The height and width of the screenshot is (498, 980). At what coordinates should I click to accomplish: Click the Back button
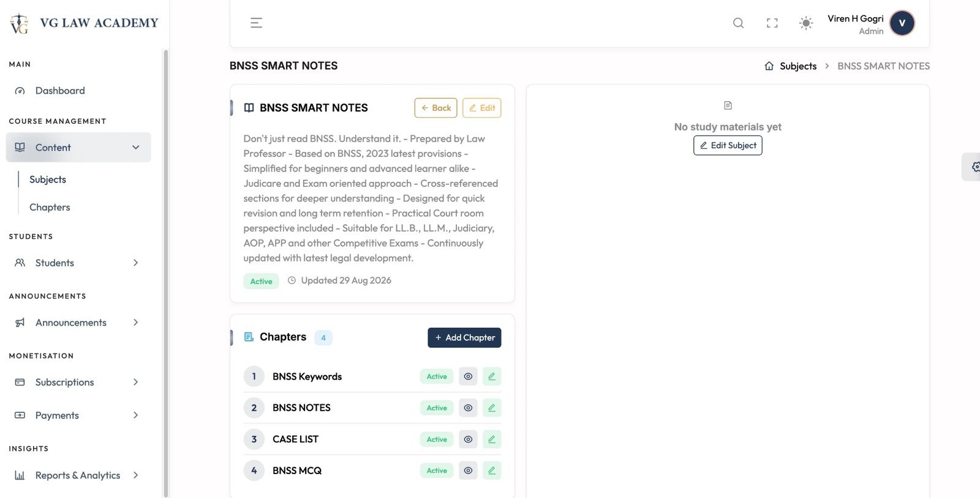pos(436,108)
